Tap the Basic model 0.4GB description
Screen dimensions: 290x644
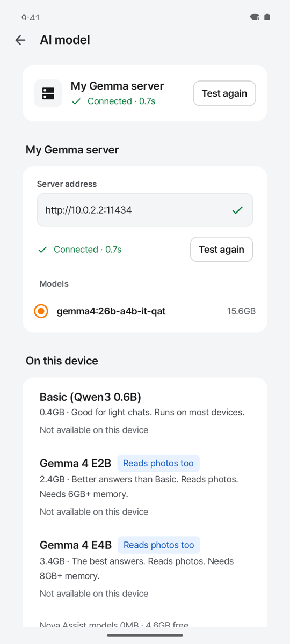point(142,413)
